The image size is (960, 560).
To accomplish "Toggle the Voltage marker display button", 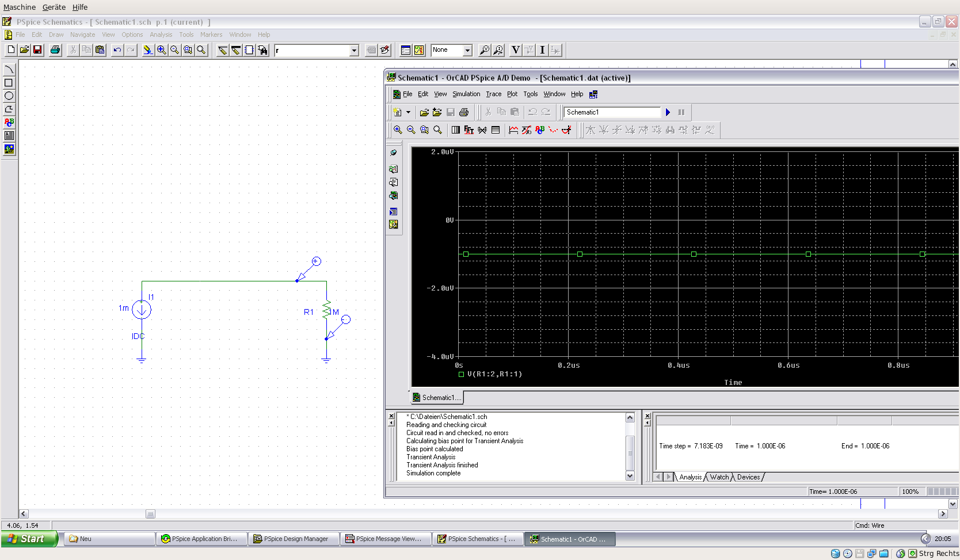I will 515,50.
